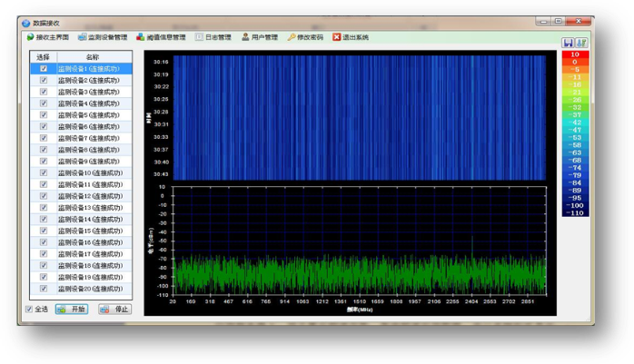
Task: Uncheck checkbox for 监测设备20
Action: (44, 289)
